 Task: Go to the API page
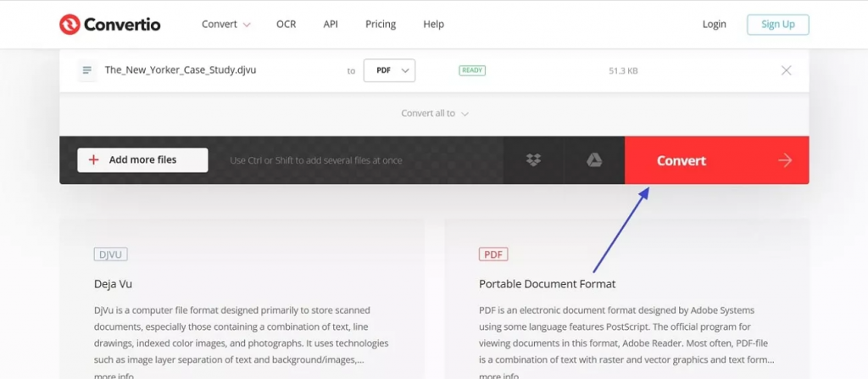coord(331,25)
